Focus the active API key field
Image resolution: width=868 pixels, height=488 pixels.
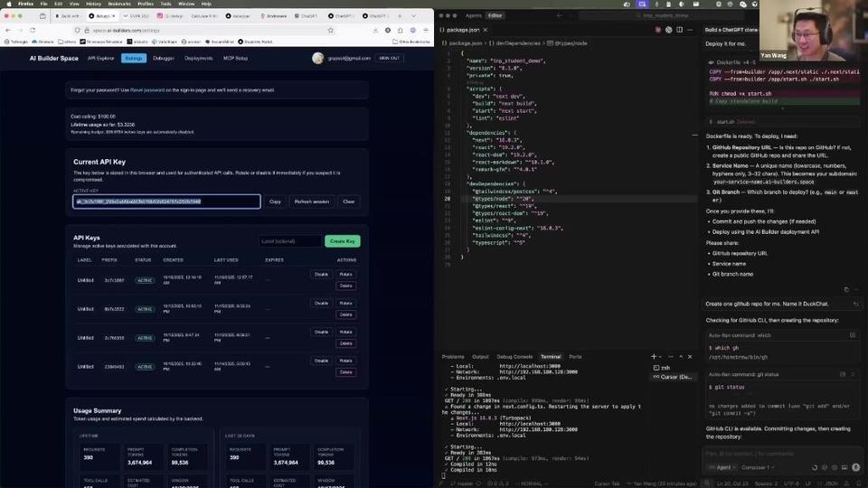pyautogui.click(x=166, y=202)
